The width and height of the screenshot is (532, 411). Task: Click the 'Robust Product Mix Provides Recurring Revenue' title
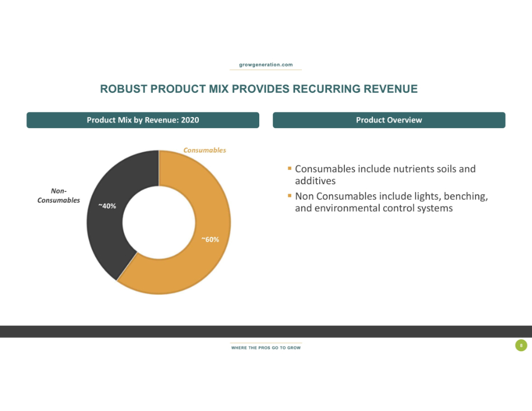click(x=259, y=89)
